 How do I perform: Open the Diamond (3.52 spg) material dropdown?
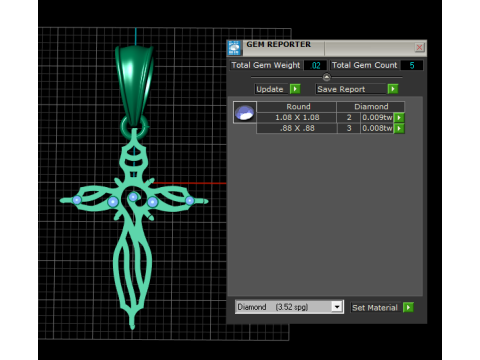pyautogui.click(x=289, y=307)
